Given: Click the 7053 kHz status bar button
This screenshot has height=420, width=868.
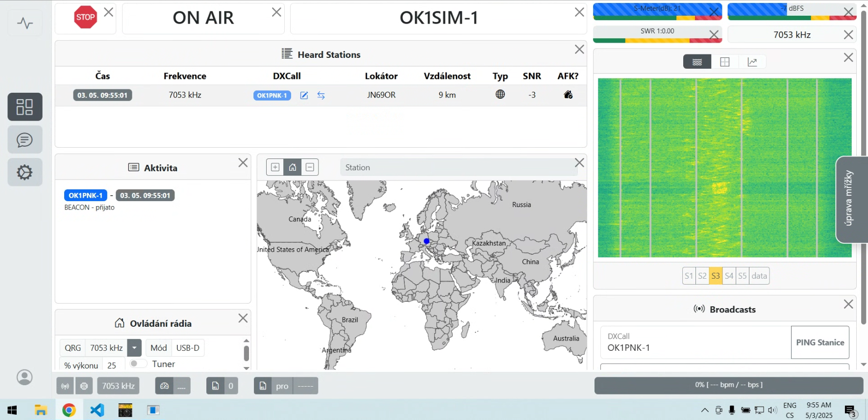Looking at the screenshot, I should (x=118, y=386).
